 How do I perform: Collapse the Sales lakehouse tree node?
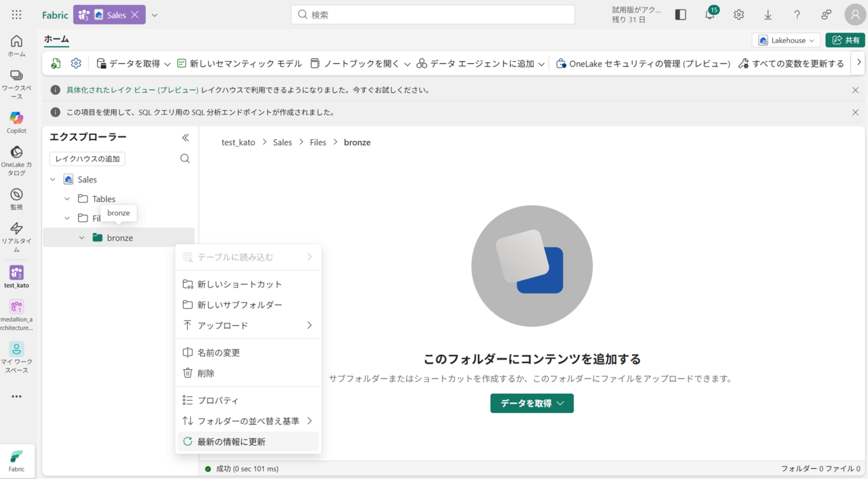53,180
